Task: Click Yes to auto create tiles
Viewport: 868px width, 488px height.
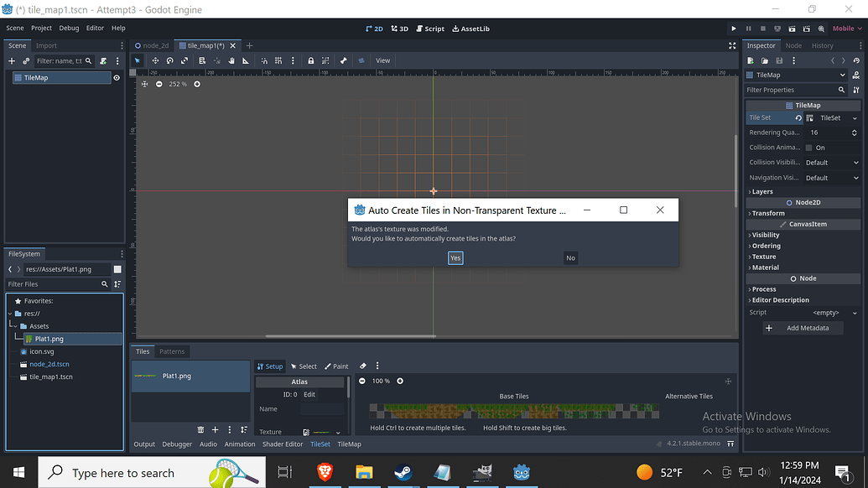Action: click(455, 257)
